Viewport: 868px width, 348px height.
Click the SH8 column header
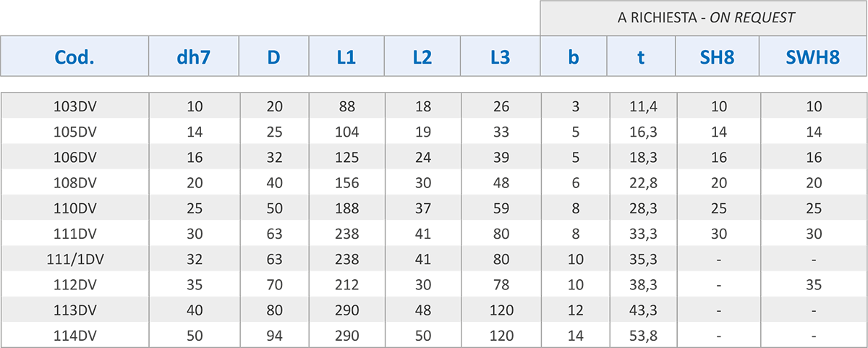tap(718, 56)
